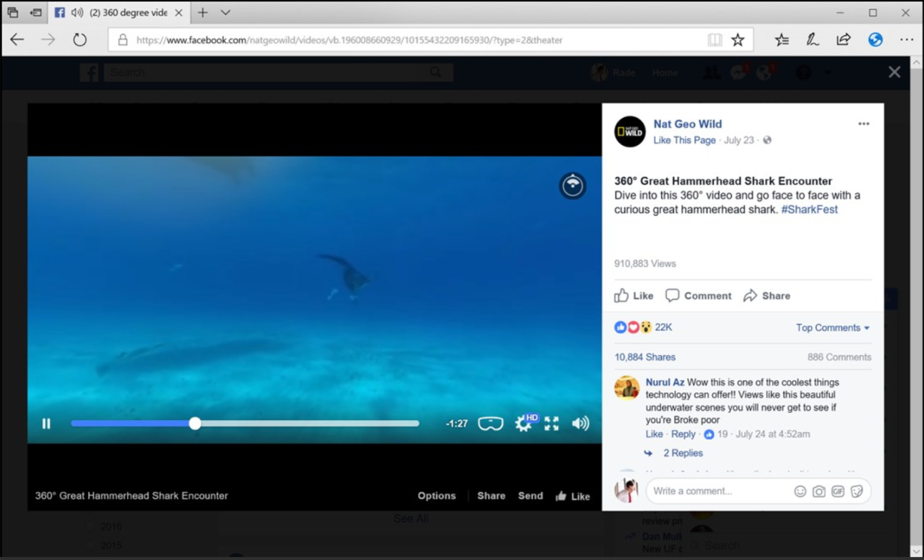Screen dimensions: 924x560
Task: Click the 360 compass orientation indicator
Action: click(572, 186)
